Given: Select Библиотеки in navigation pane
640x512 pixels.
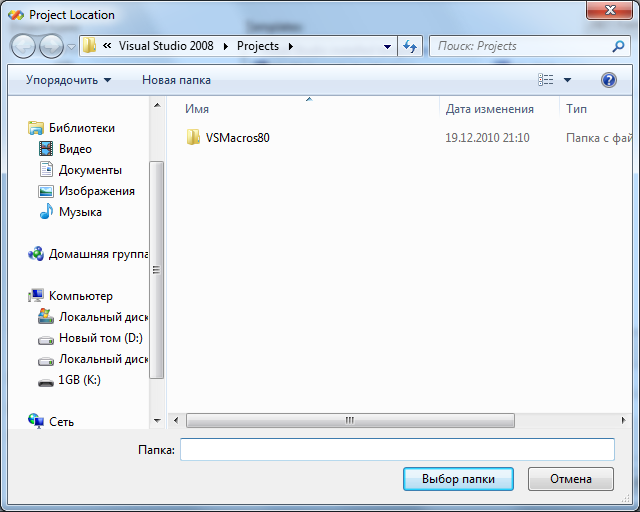Looking at the screenshot, I should 82,128.
